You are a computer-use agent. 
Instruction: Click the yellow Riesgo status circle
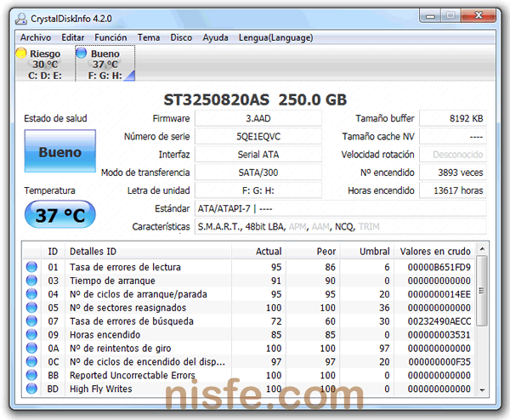(x=21, y=53)
